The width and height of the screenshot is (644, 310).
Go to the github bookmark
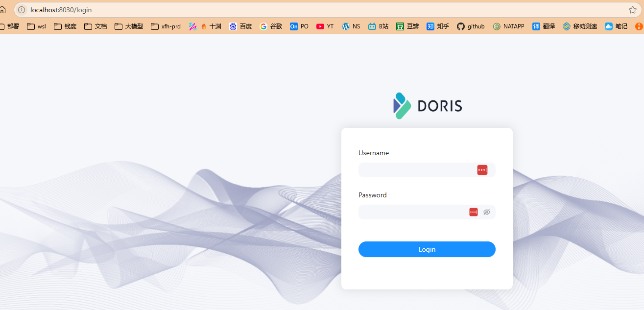pyautogui.click(x=471, y=26)
